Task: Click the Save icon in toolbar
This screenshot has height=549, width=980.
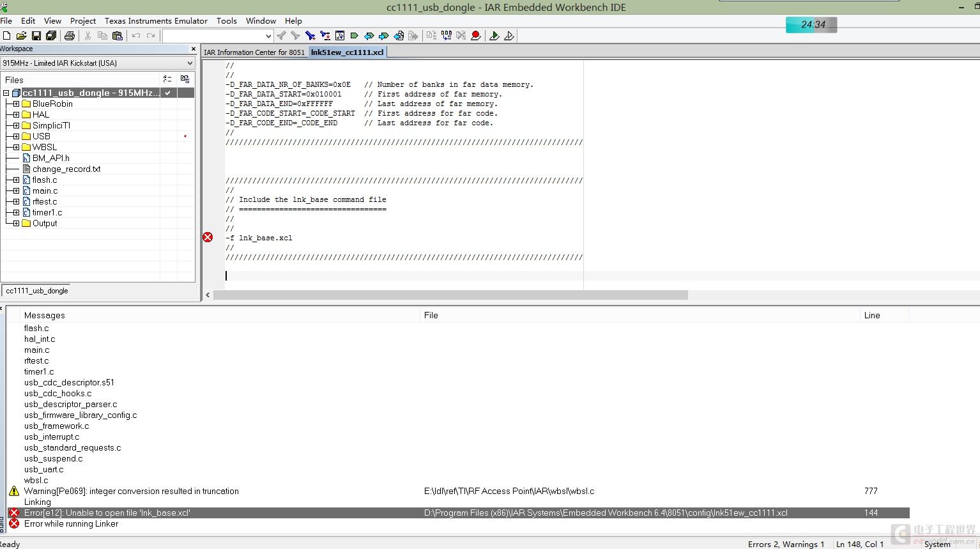Action: (36, 36)
